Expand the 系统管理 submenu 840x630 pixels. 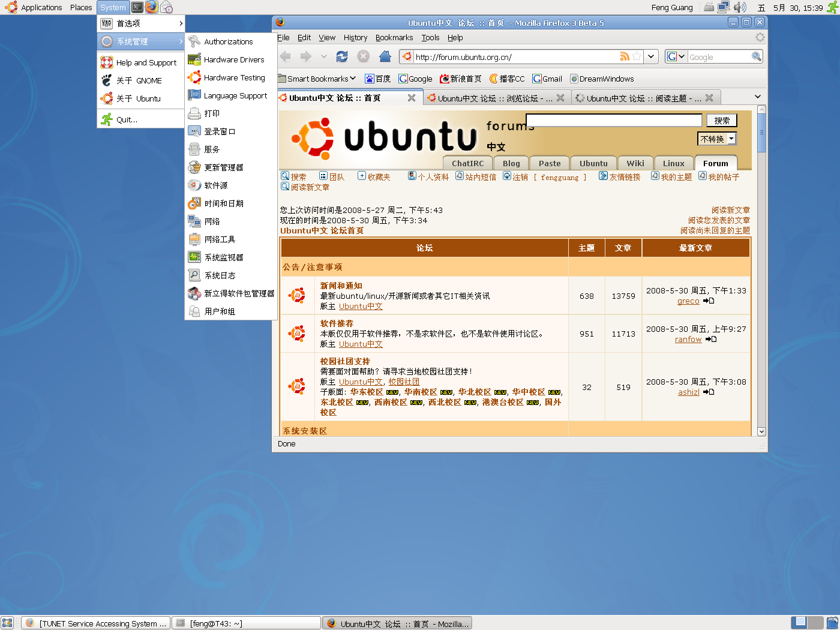click(x=141, y=41)
